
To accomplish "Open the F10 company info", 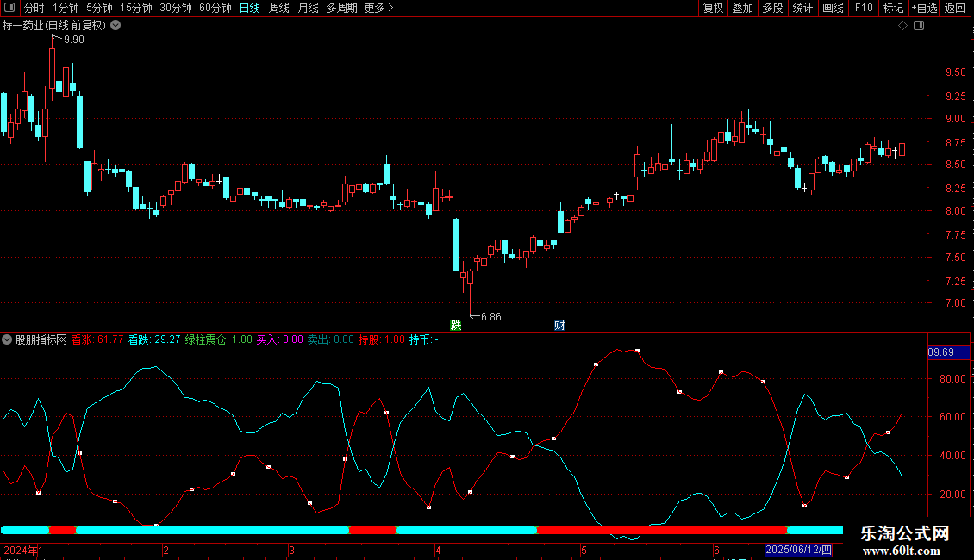I will coord(864,8).
